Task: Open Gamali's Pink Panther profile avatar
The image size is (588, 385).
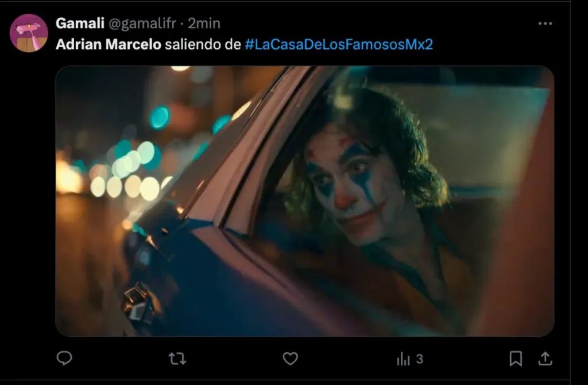Action: (x=29, y=33)
